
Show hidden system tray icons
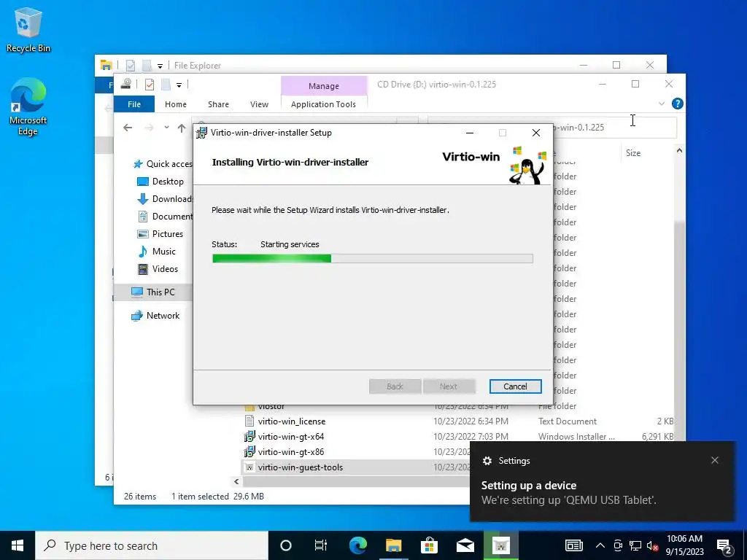[600, 545]
